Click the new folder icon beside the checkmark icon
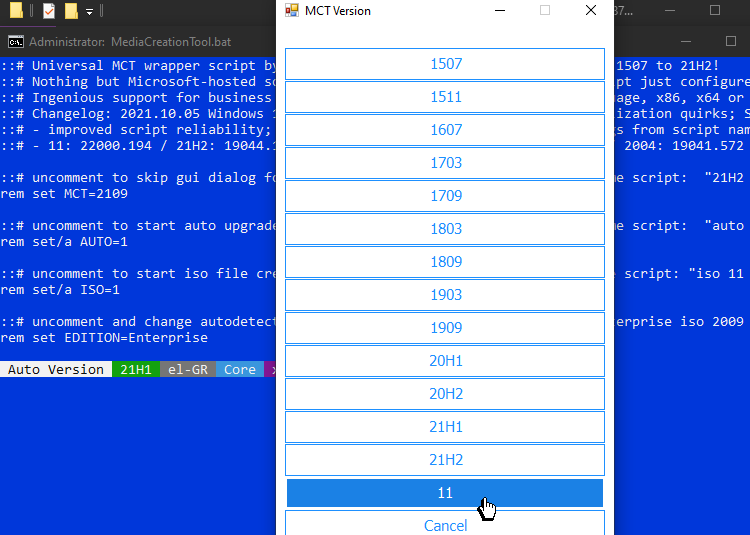750x535 pixels. [71, 11]
